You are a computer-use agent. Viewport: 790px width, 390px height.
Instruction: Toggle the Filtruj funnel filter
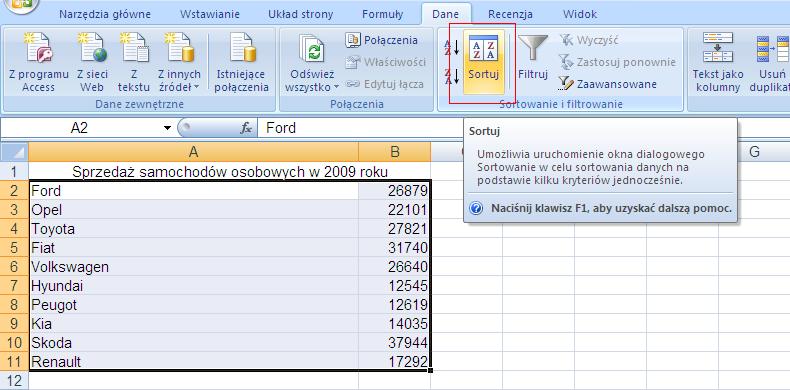point(533,61)
